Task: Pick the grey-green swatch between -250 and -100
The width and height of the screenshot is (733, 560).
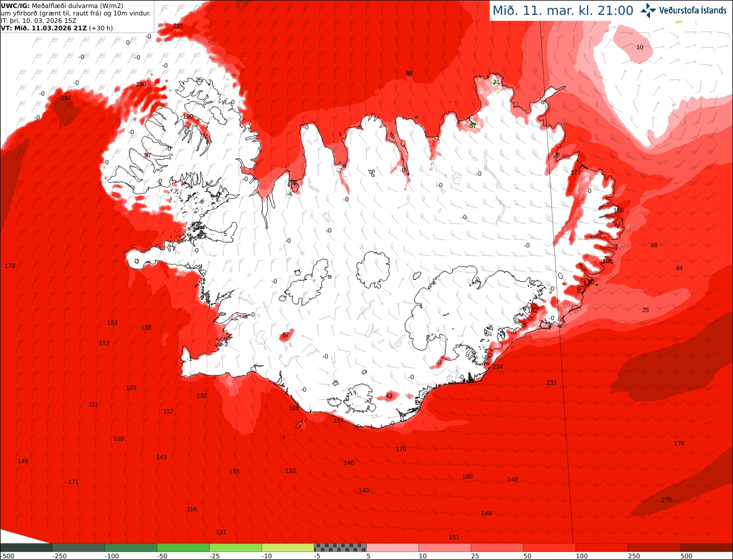Action: [78, 547]
